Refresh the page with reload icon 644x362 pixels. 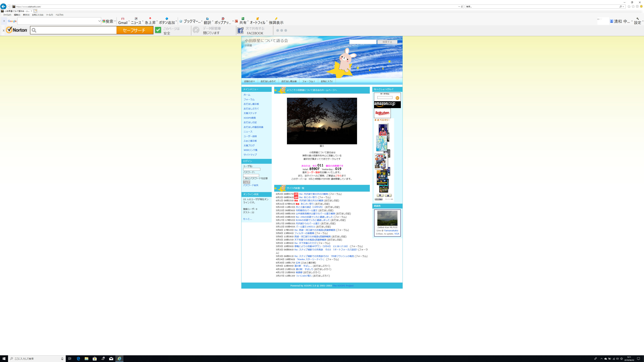point(462,7)
